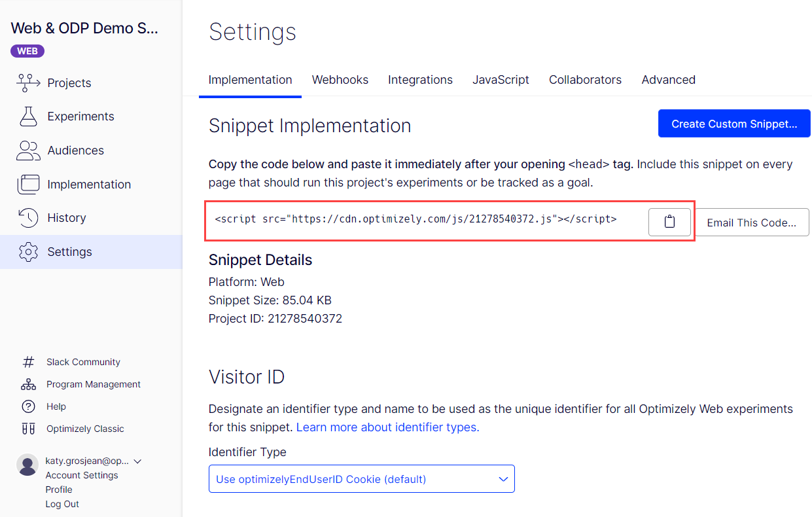Click the user avatar icon
Screen dimensions: 812x517
[x=27, y=465]
